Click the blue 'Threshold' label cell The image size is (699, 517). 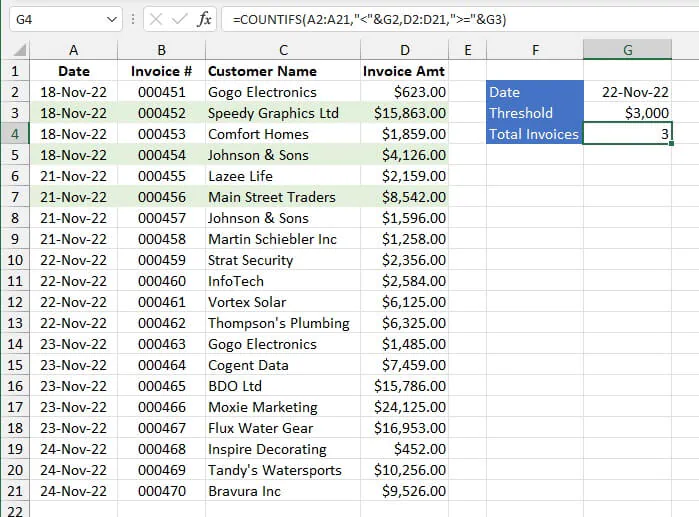[x=535, y=113]
